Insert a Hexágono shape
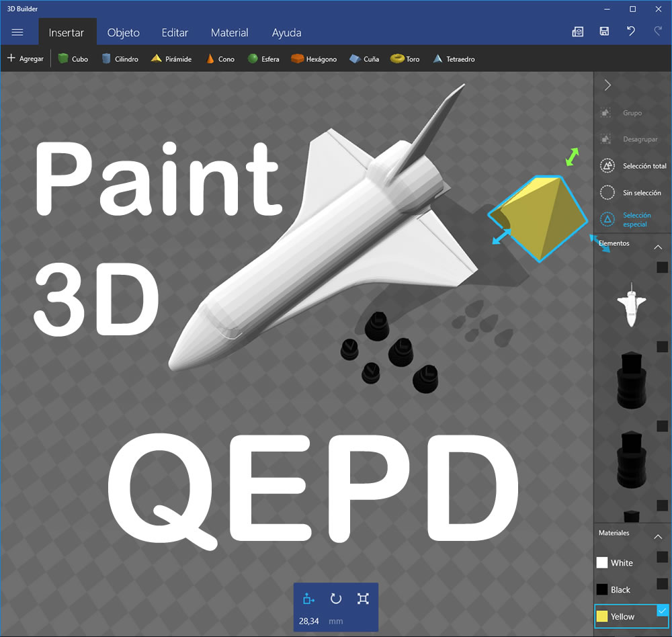Image resolution: width=672 pixels, height=637 pixels. coord(314,58)
